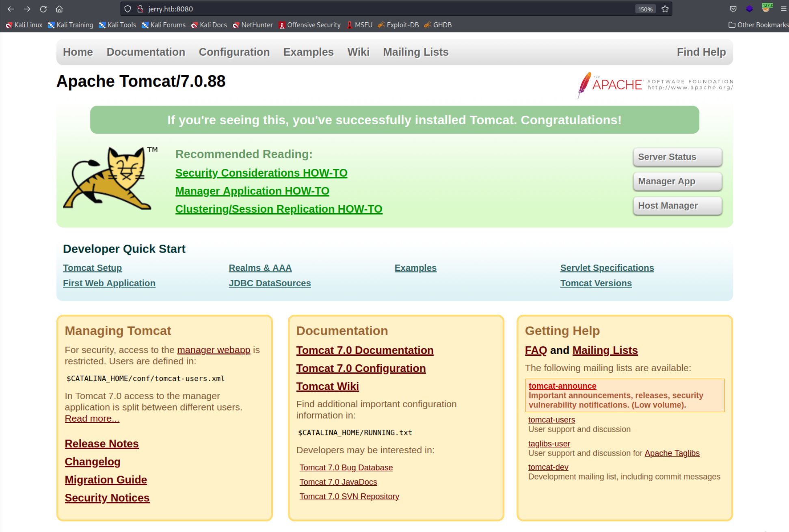Open Manager Application HOW-TO link
The height and width of the screenshot is (532, 789).
[x=252, y=191]
